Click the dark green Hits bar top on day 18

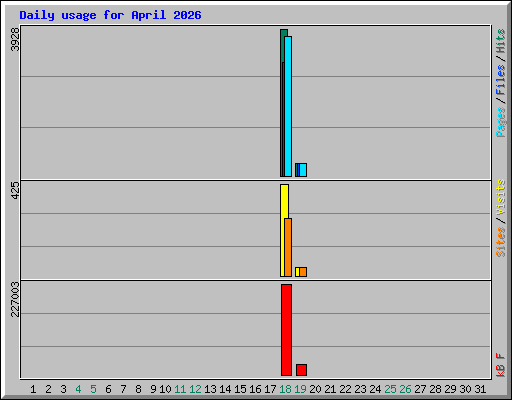click(284, 33)
